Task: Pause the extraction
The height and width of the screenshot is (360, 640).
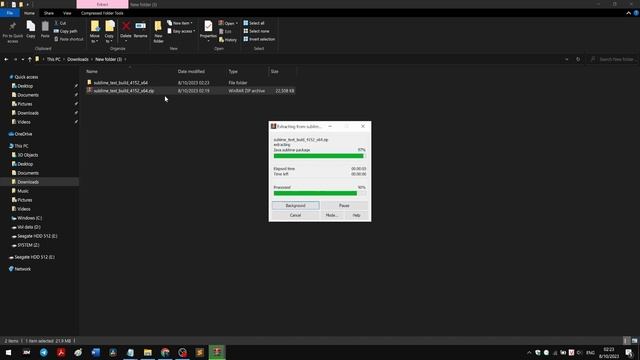Action: 344,206
